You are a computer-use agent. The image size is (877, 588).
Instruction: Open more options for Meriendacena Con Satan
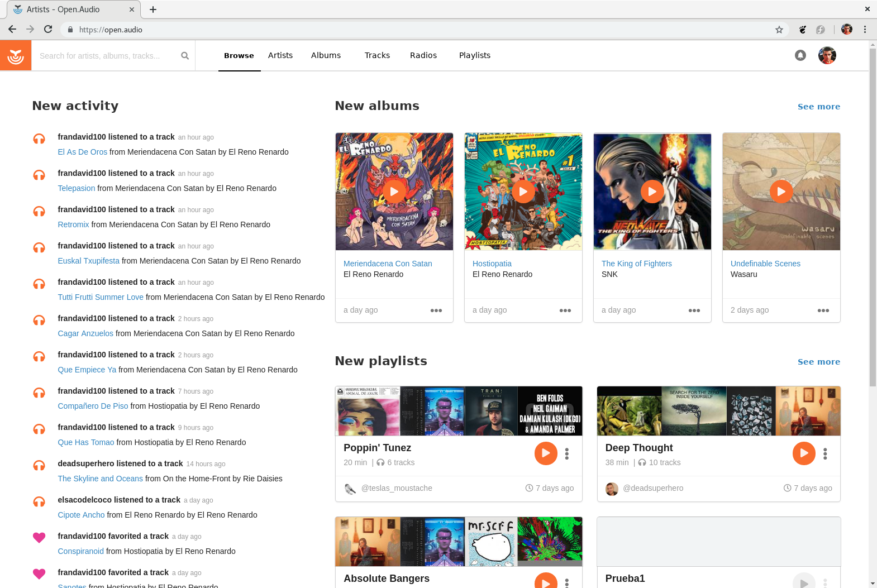pyautogui.click(x=436, y=310)
